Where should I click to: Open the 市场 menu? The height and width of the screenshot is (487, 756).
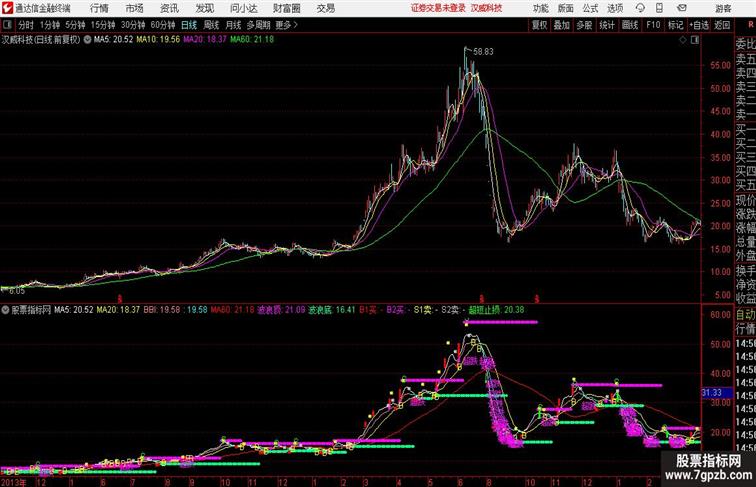point(134,8)
